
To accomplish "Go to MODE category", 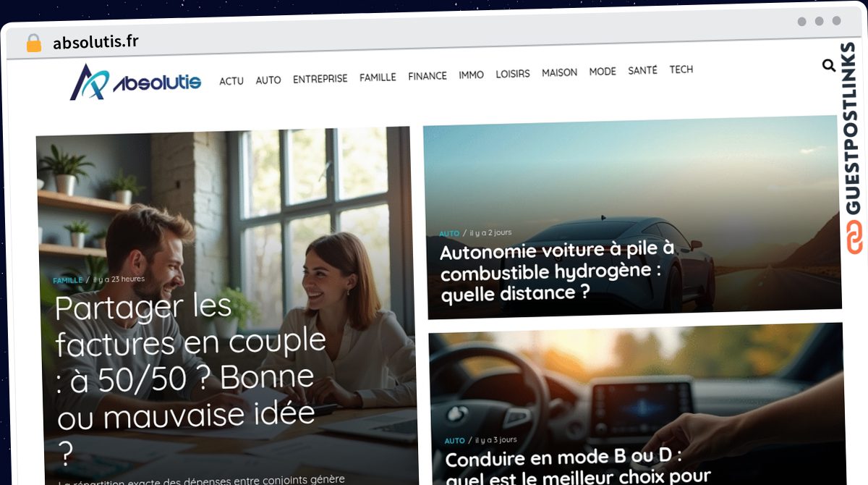I will coord(603,72).
